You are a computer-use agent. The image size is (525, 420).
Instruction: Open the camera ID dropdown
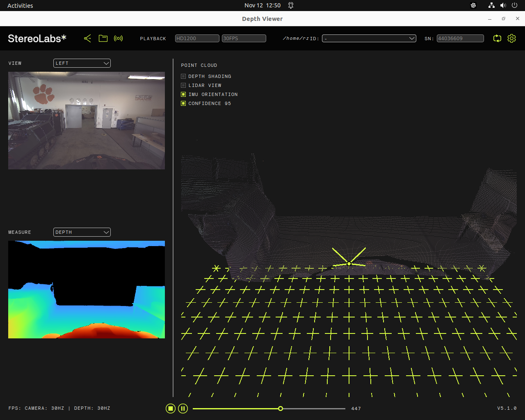(x=369, y=39)
